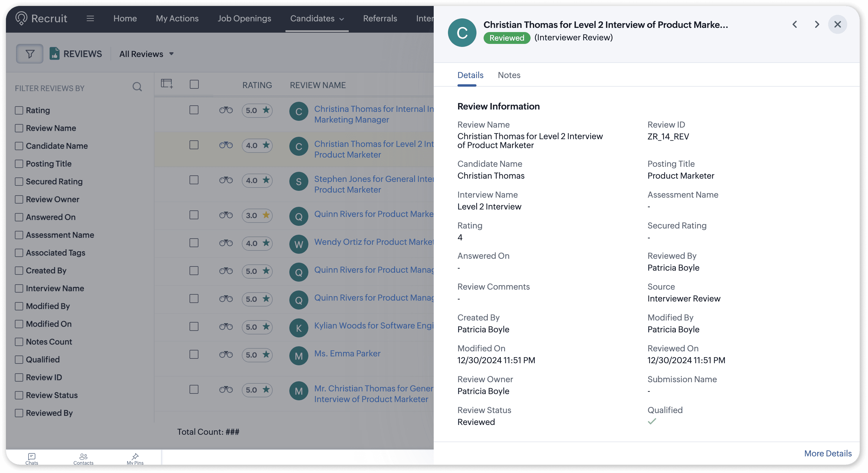Close the review details panel

click(x=837, y=24)
